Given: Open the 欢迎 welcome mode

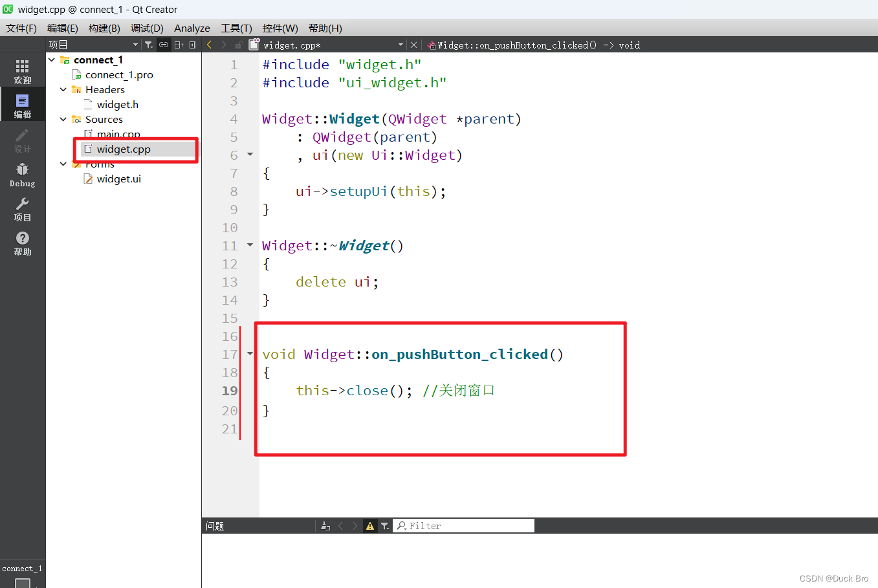Looking at the screenshot, I should coord(23,72).
